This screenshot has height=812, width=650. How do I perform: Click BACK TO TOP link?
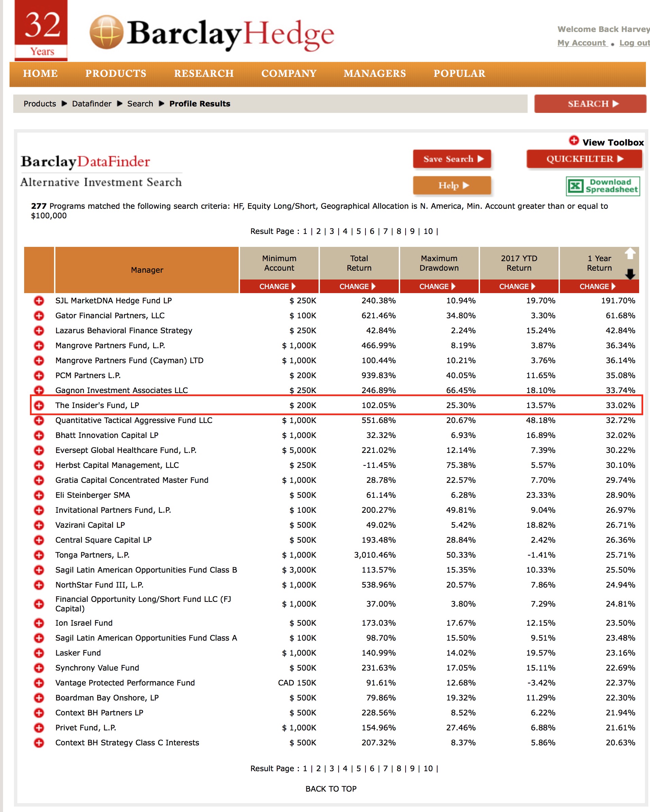[x=331, y=789]
